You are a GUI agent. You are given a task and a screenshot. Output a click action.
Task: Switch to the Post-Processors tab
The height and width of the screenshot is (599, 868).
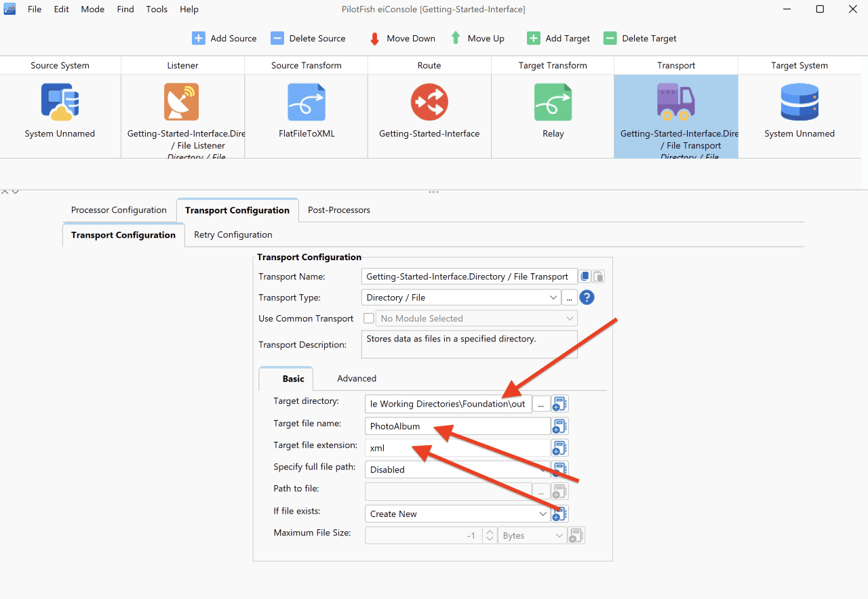point(339,210)
